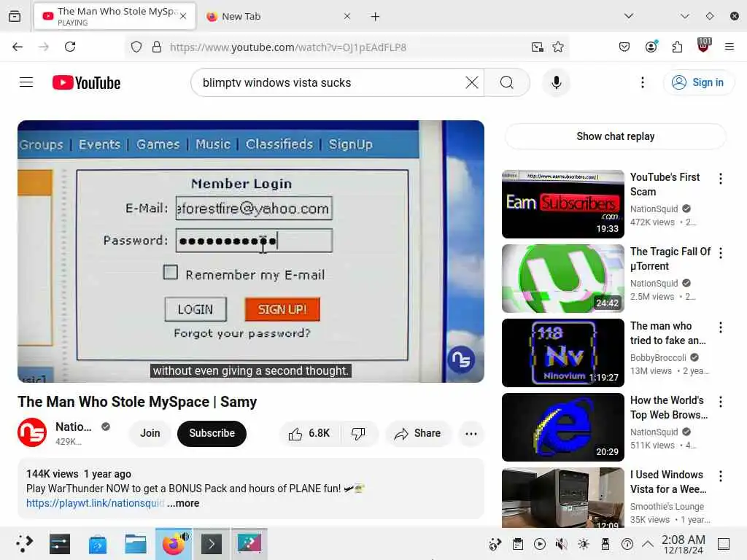Close the New Tab tab
The image size is (747, 560).
(347, 16)
